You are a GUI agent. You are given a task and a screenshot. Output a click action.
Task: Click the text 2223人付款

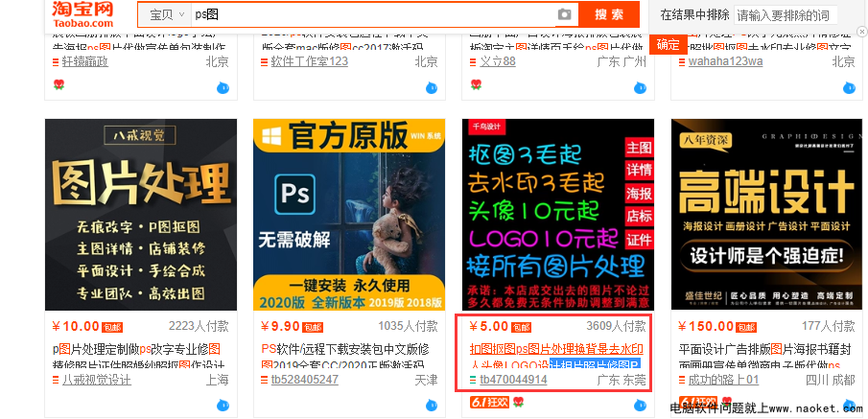(x=199, y=326)
